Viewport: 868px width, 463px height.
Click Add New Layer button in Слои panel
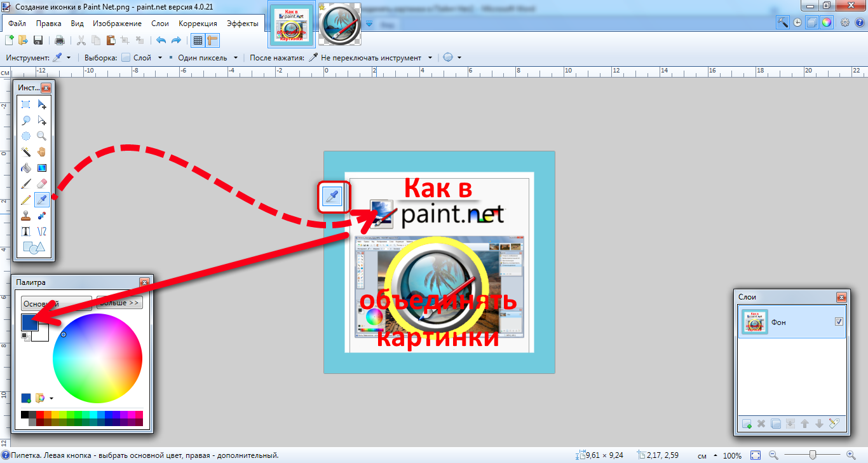click(x=747, y=424)
